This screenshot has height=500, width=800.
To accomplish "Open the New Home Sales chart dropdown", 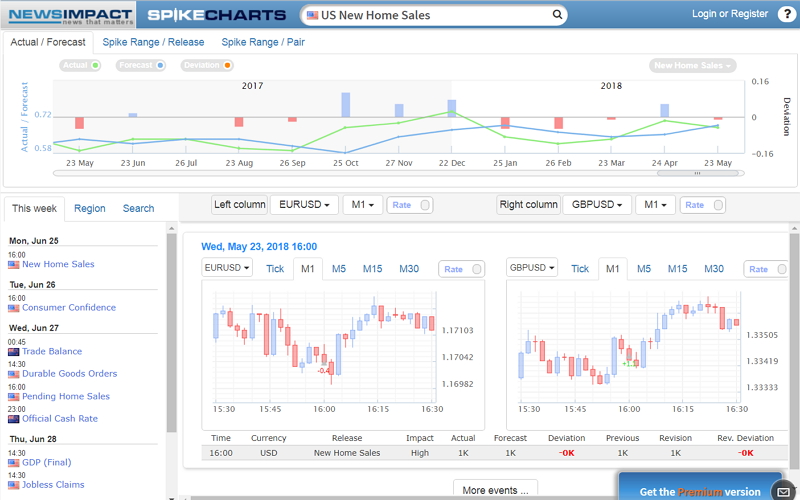I will click(x=692, y=65).
